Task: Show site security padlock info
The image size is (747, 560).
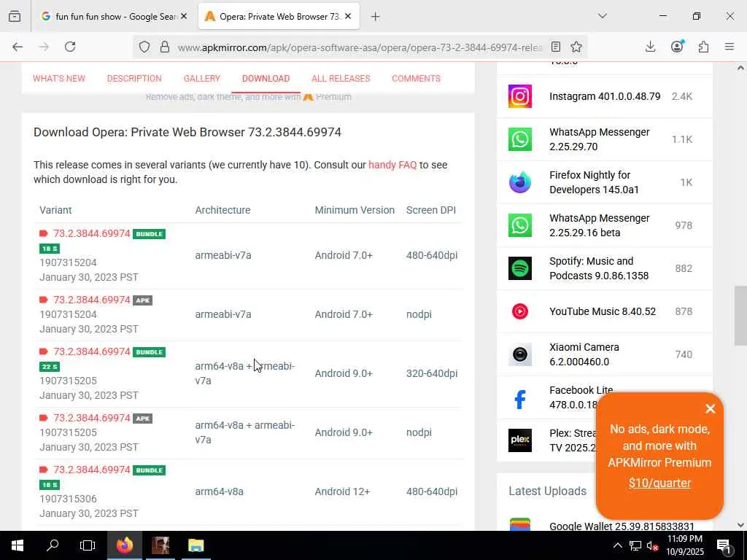Action: [164, 47]
